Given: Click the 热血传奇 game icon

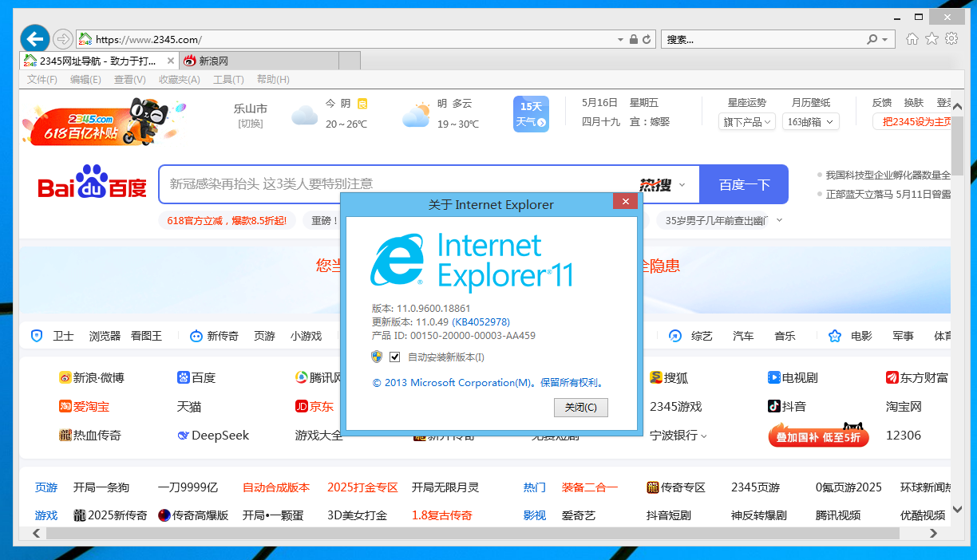Looking at the screenshot, I should tap(65, 436).
